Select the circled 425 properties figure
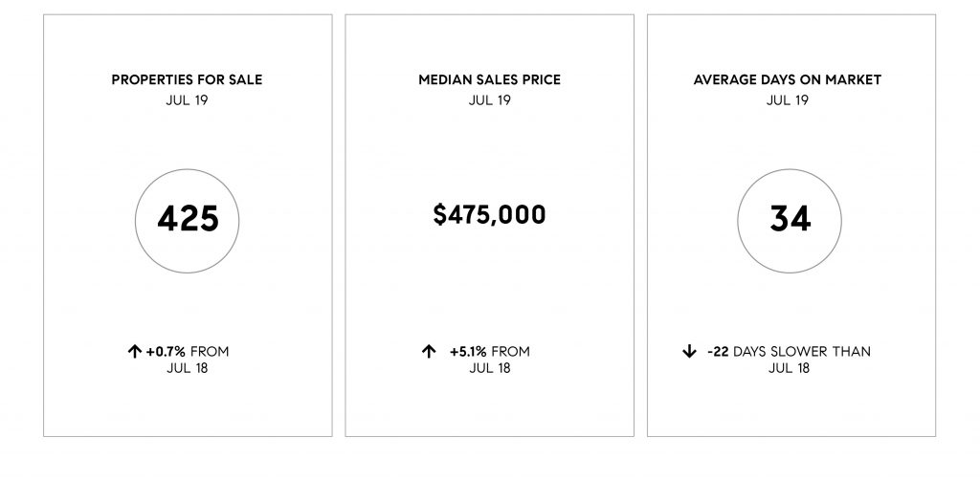The image size is (980, 480). pos(187,220)
